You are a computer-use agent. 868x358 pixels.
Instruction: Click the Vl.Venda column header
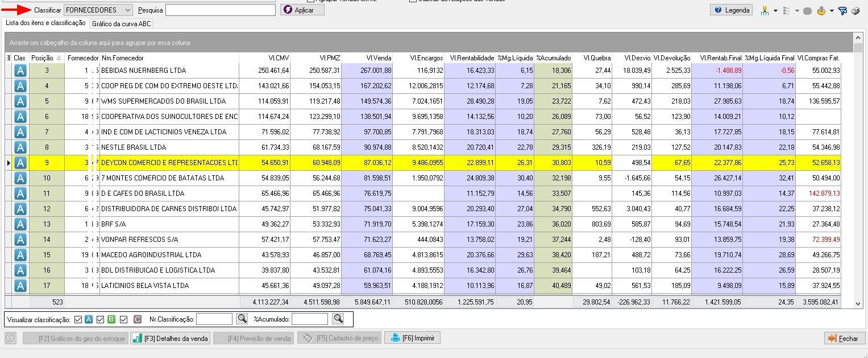coord(367,58)
